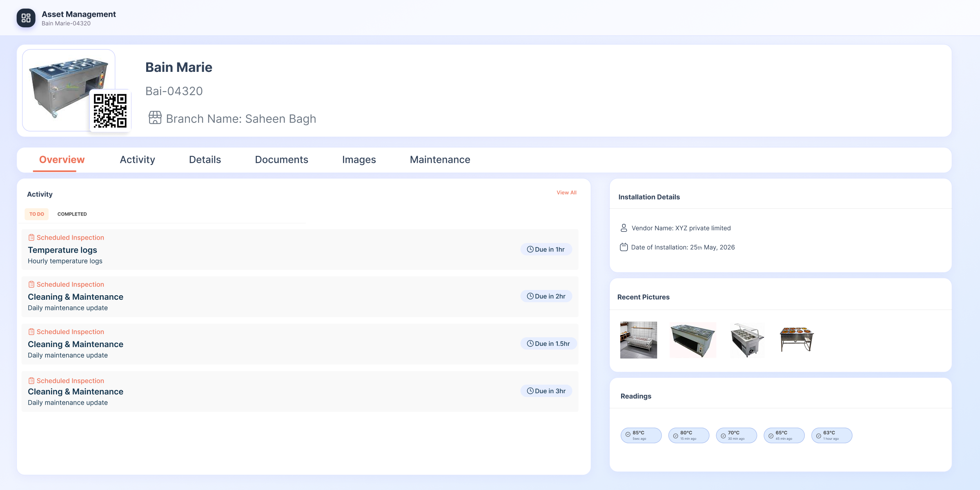
Task: Click the Bai-04320 asset code
Action: [174, 91]
